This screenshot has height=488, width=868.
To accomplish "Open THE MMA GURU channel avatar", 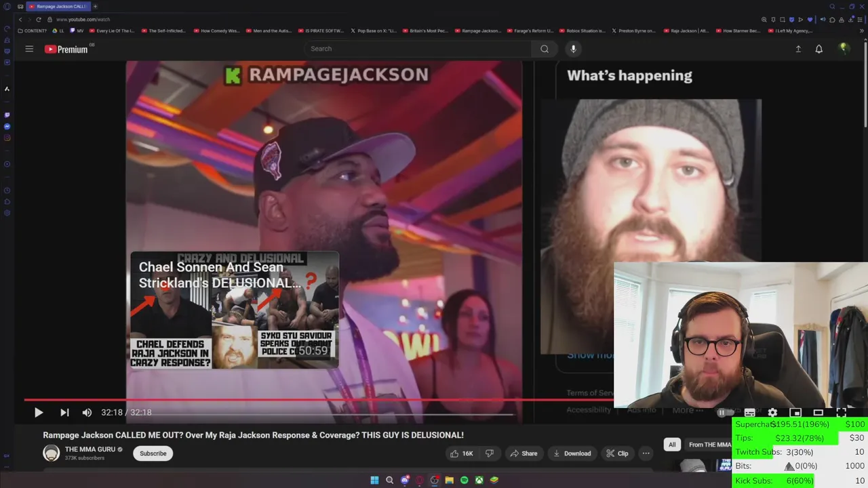I will pos(52,453).
